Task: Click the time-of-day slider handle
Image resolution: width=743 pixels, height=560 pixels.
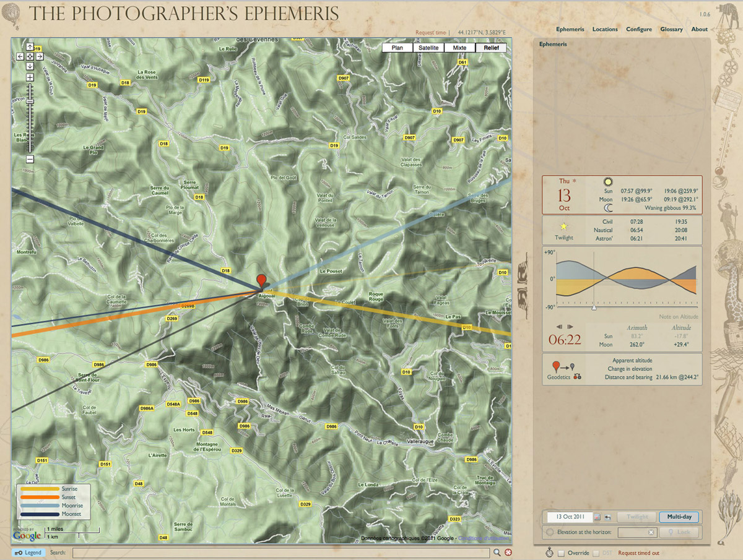Action: tap(594, 306)
